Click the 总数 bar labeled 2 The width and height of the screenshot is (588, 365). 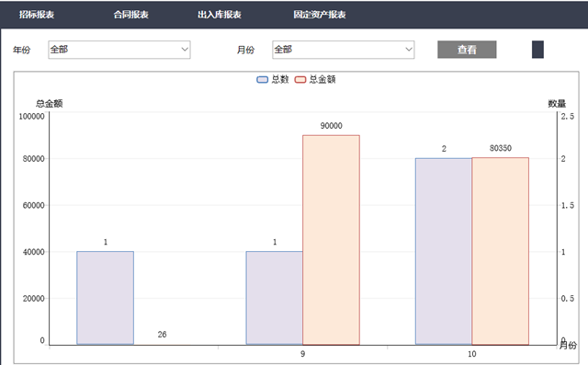(x=444, y=251)
